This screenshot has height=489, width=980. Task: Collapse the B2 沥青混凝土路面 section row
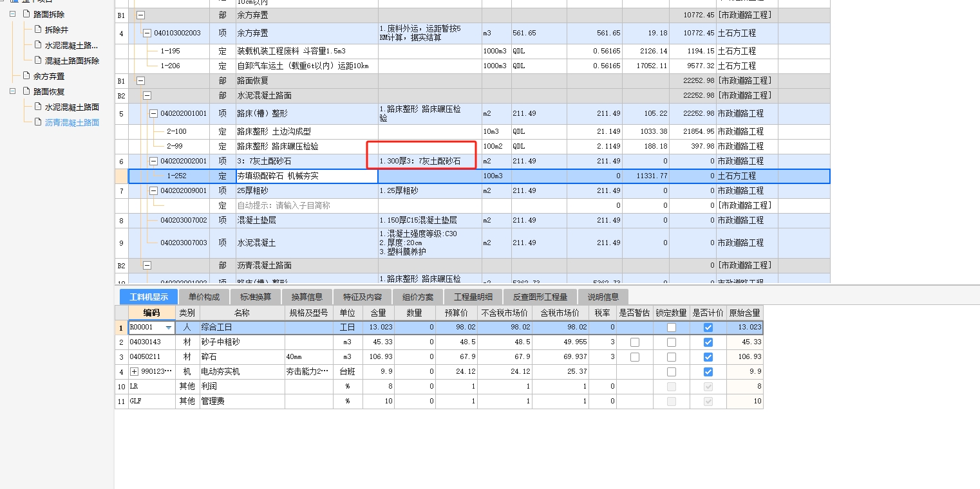pos(147,265)
